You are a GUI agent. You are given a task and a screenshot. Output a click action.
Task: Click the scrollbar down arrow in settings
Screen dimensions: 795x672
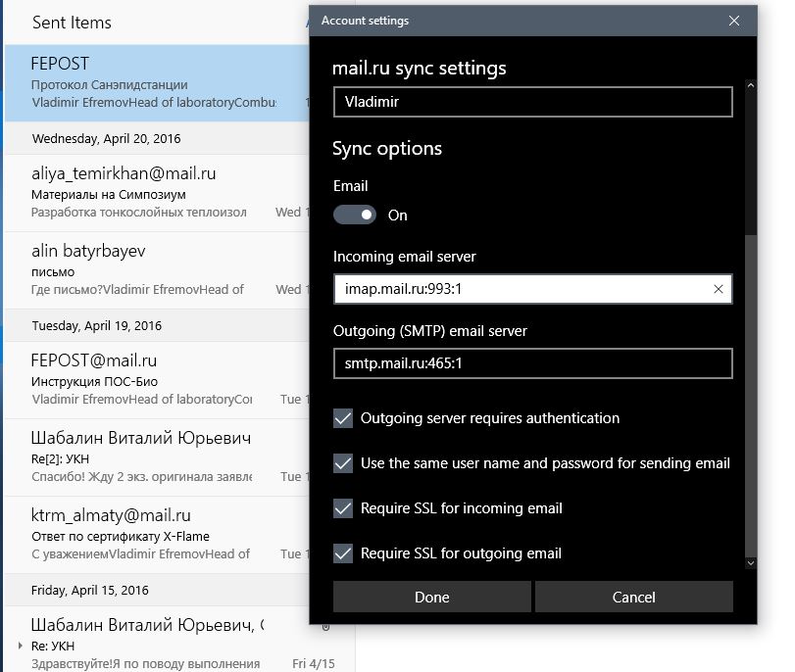click(x=750, y=562)
